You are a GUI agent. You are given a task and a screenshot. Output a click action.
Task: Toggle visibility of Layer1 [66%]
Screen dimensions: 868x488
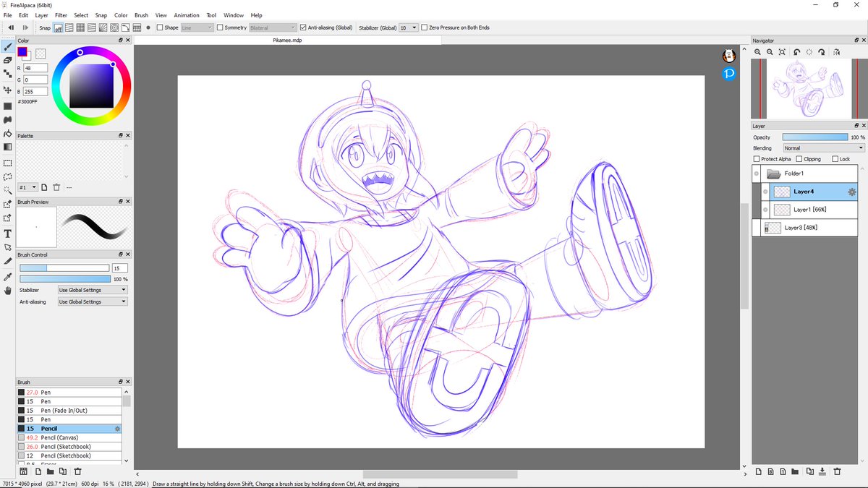765,210
